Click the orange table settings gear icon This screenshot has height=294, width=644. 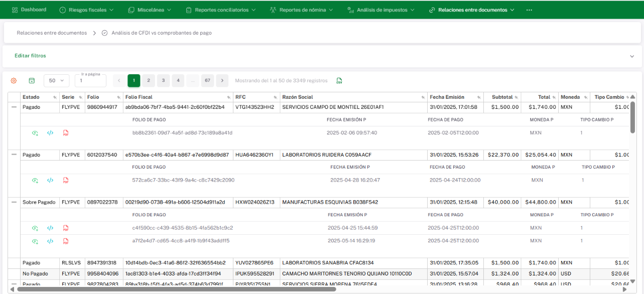point(14,81)
